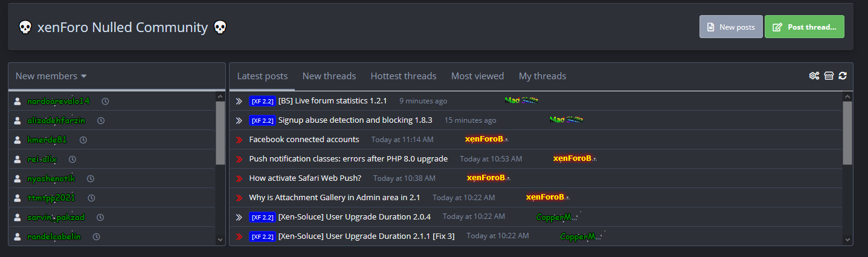Click double-chevron icon beside Live forum statistics
The image size is (868, 257).
239,101
